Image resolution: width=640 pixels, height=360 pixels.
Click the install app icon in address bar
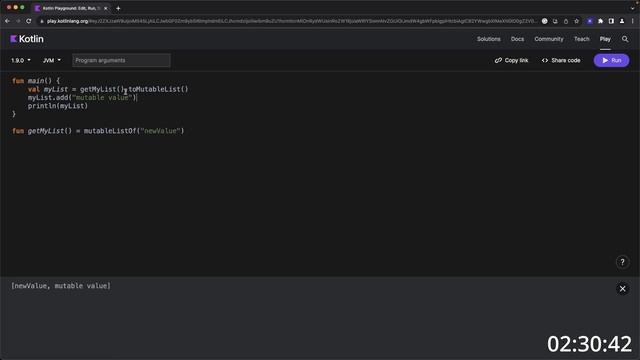[555, 21]
